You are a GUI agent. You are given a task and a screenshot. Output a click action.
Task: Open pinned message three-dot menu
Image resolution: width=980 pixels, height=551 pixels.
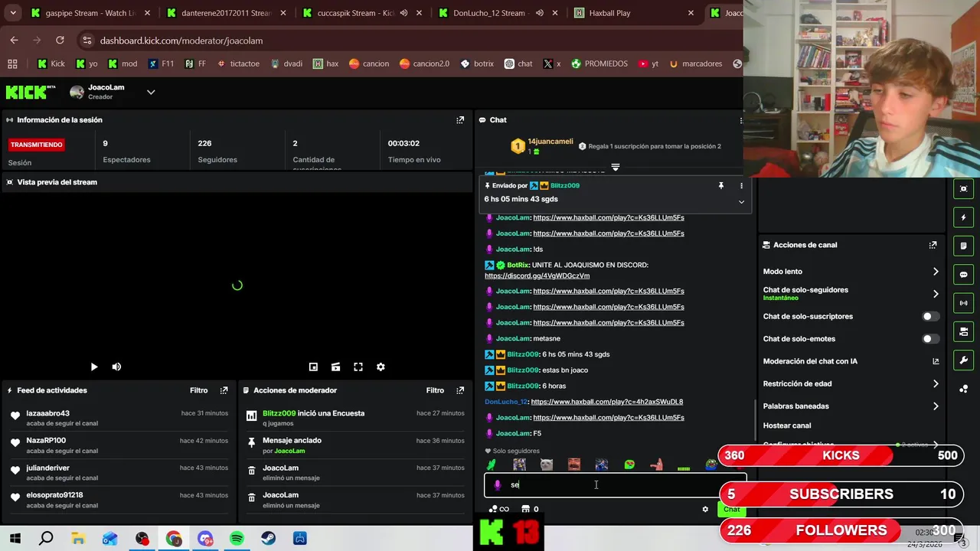741,185
